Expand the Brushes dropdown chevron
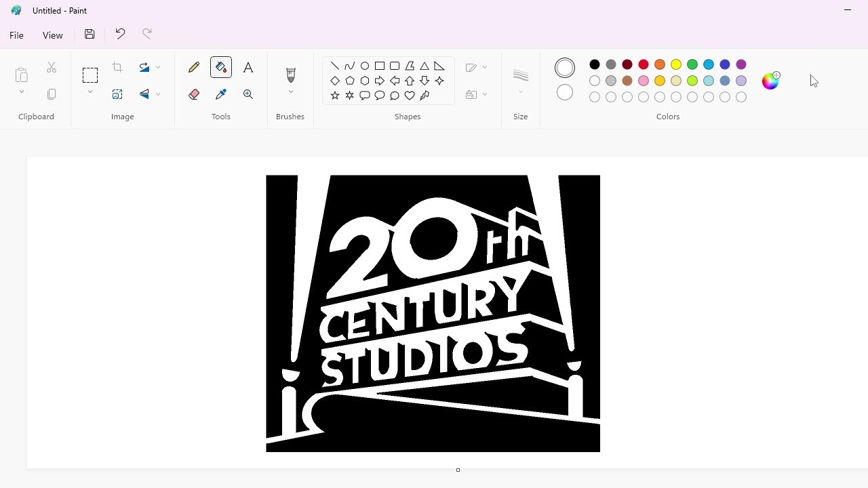The image size is (868, 488). click(291, 92)
